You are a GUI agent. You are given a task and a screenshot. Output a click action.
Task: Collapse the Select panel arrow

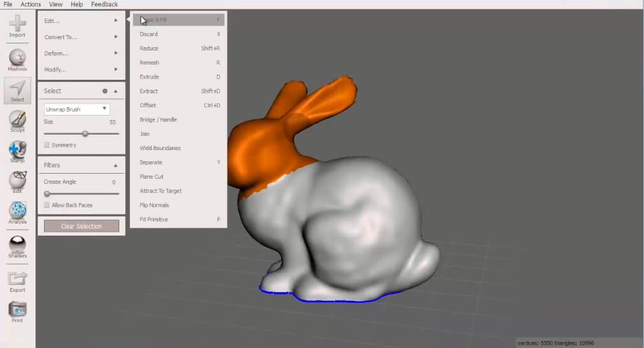pyautogui.click(x=115, y=91)
